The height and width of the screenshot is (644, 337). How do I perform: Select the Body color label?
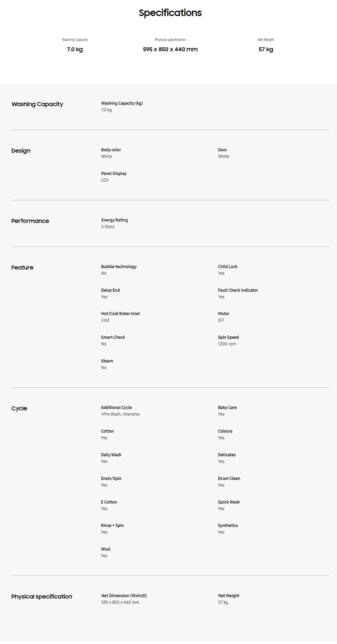click(111, 150)
